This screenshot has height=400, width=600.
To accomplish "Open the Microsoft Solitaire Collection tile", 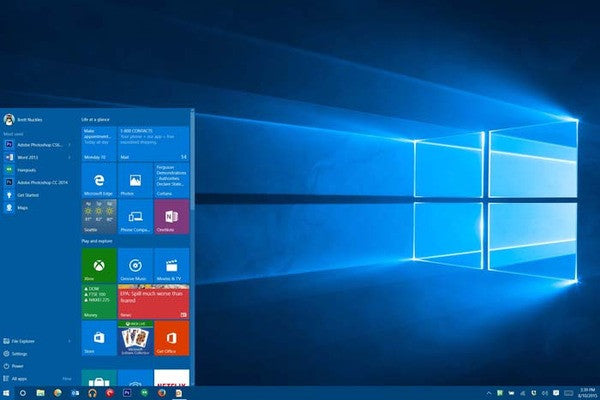I will click(x=135, y=338).
